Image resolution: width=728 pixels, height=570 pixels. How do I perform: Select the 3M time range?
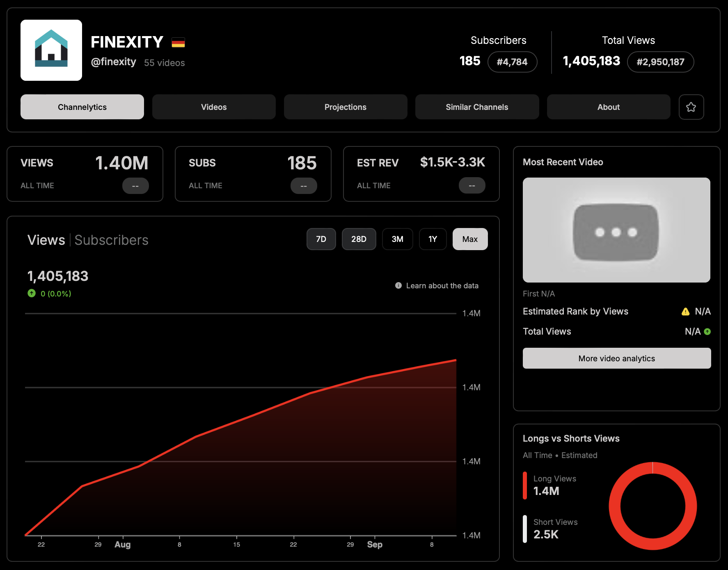coord(397,239)
